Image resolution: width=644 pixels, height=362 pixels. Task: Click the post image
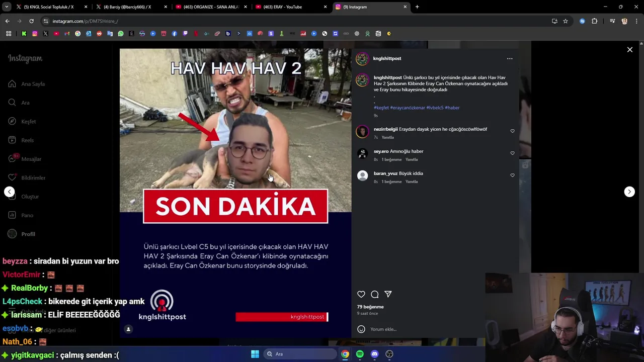235,193
